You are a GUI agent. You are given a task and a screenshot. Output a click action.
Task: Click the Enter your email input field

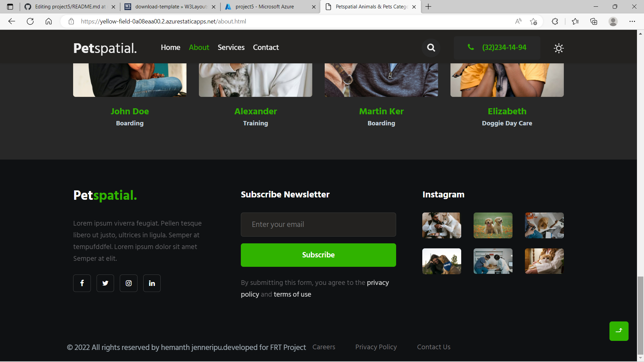318,225
